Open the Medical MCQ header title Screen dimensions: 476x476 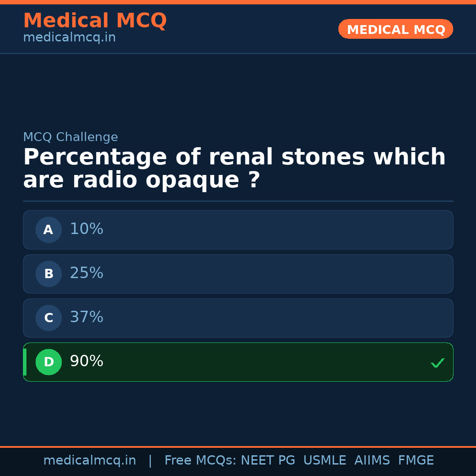pyautogui.click(x=95, y=21)
